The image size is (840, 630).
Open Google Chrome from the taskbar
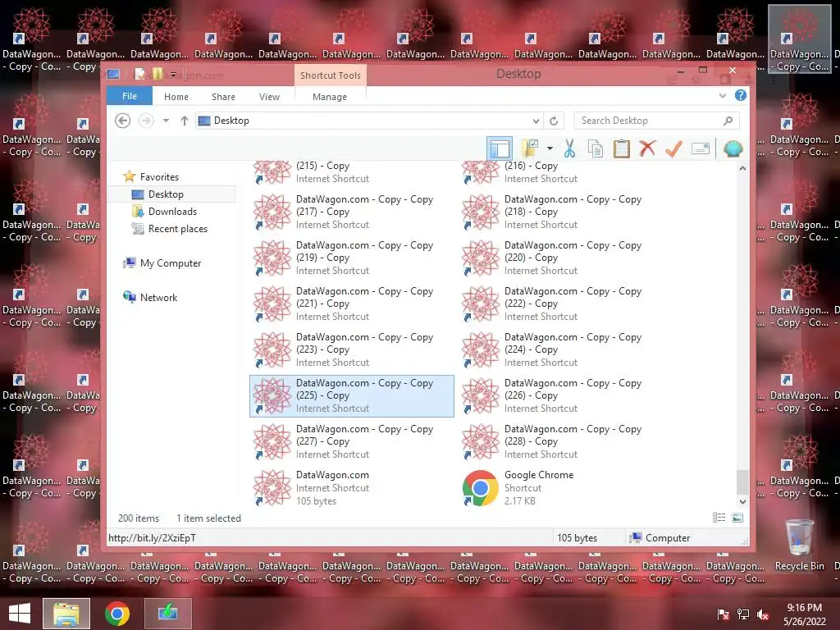pyautogui.click(x=117, y=614)
